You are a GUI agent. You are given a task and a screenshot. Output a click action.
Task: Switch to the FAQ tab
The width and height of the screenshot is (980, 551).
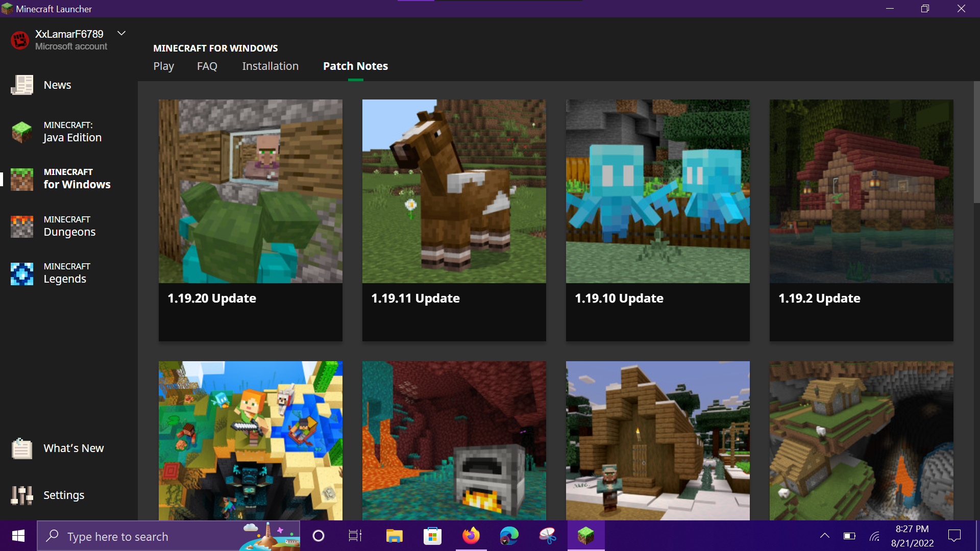(207, 66)
